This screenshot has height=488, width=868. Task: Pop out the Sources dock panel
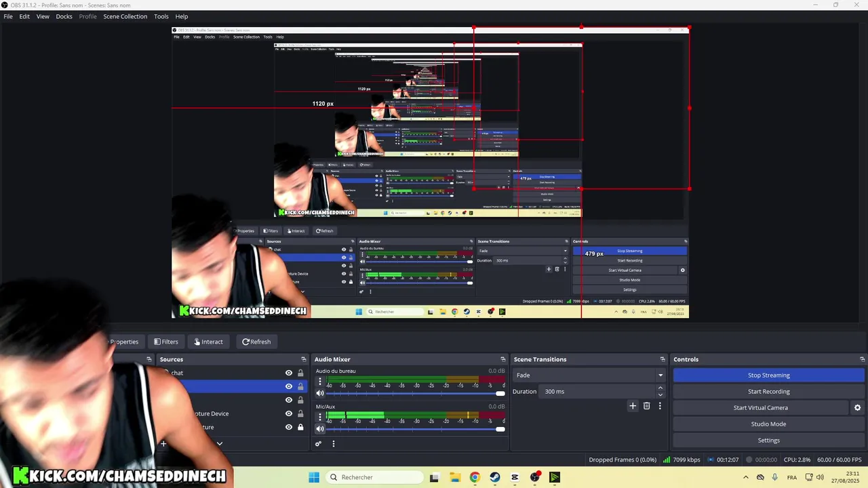pos(304,359)
